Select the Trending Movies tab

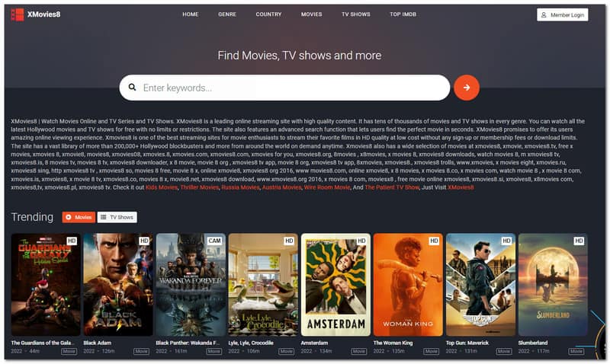tap(79, 217)
